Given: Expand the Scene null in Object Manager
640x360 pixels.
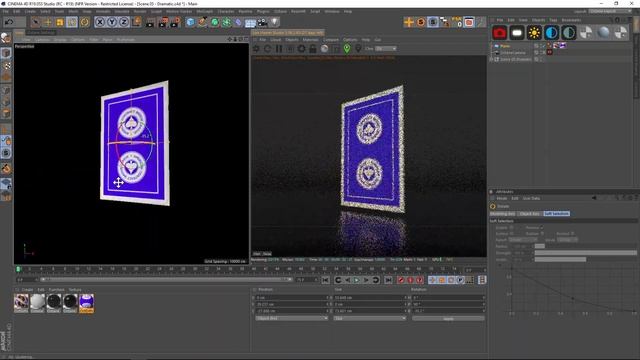Looking at the screenshot, I should coord(491,59).
